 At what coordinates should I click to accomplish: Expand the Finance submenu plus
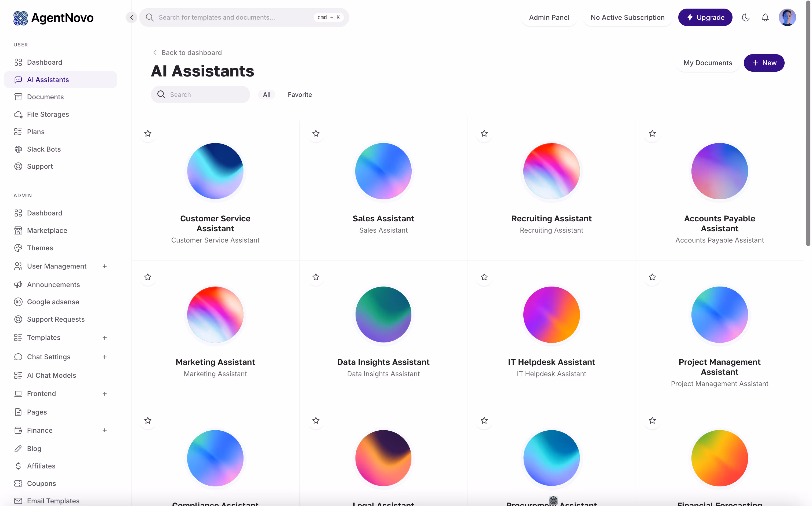point(104,430)
